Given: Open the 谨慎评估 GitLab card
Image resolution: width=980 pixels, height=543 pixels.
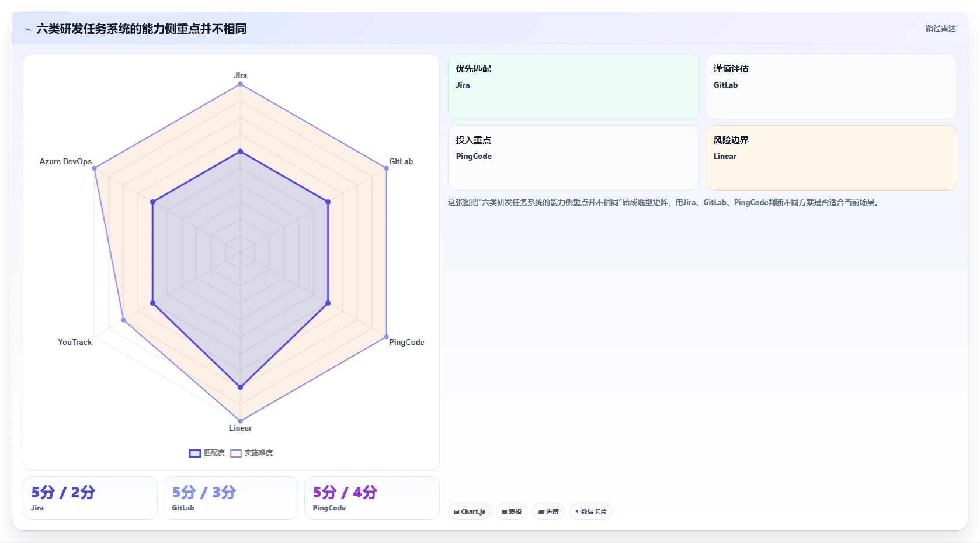Looking at the screenshot, I should (831, 87).
